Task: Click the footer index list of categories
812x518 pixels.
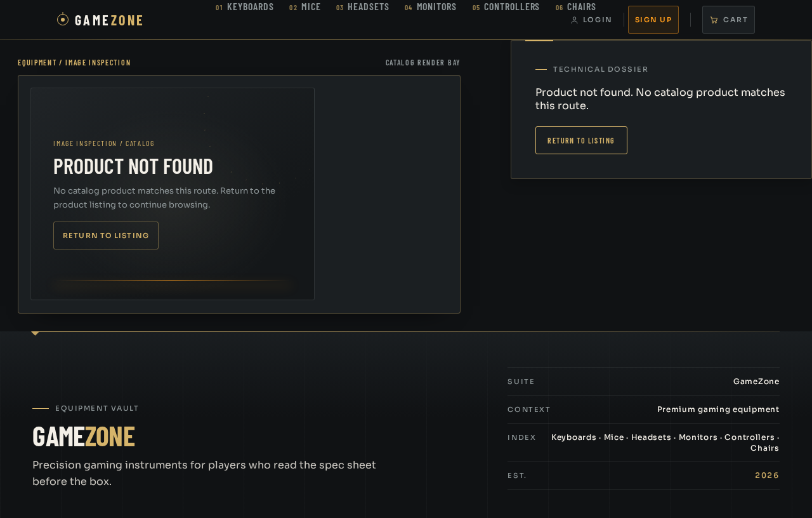Action: coord(665,442)
